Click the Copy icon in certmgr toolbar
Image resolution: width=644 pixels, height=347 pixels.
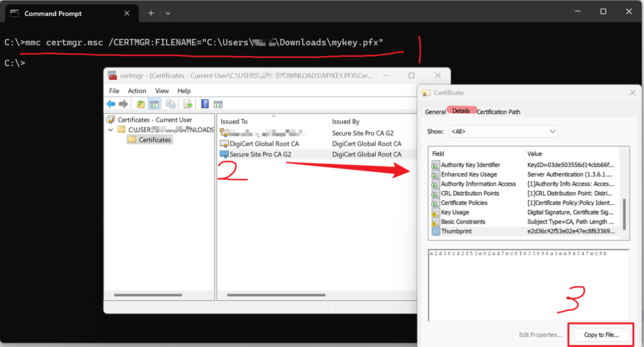pos(171,104)
